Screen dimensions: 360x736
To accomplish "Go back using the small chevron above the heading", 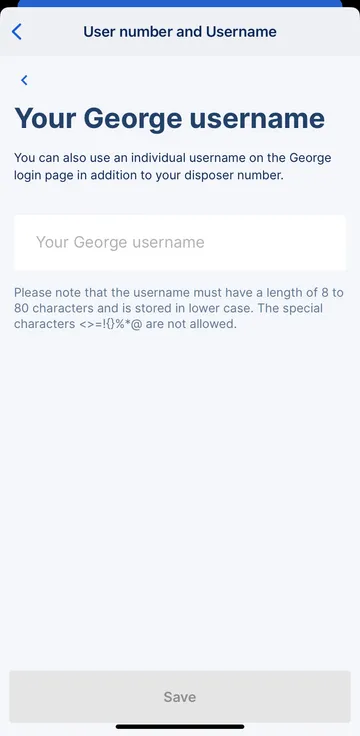I will (24, 80).
